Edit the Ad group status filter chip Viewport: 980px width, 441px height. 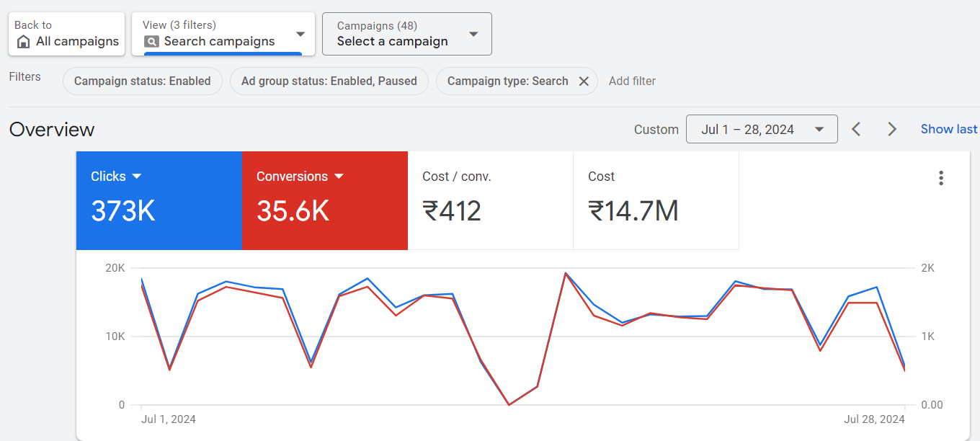click(x=329, y=81)
